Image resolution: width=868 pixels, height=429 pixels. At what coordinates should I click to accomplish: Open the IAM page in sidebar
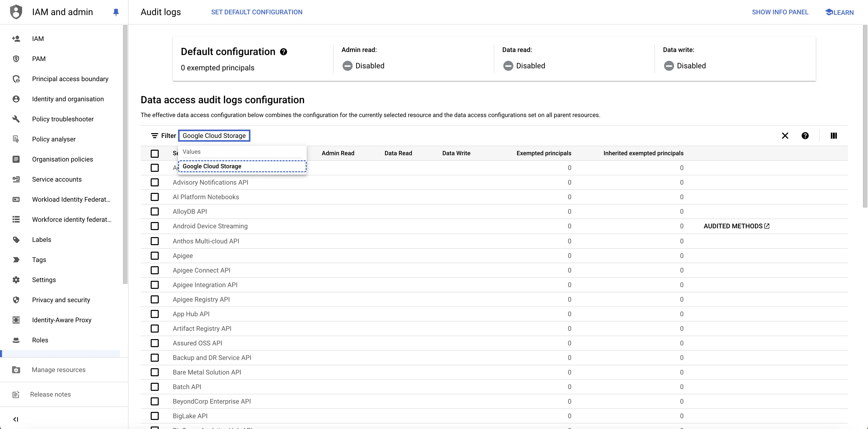click(x=38, y=38)
